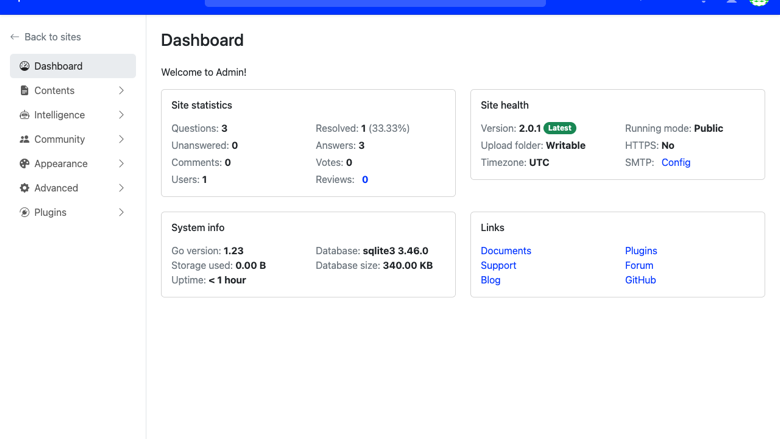Screen dimensions: 780x439
Task: Expand the Plugins sidebar chevron
Action: click(x=121, y=212)
